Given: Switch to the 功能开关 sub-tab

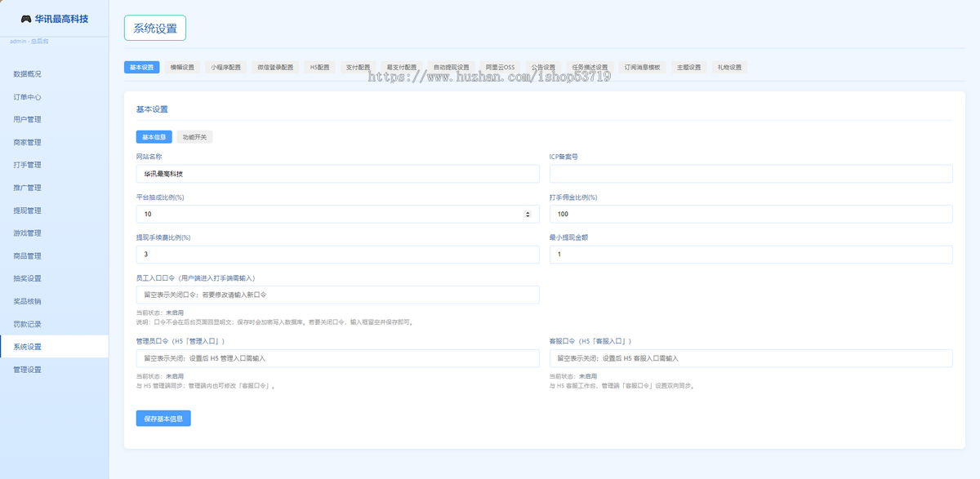Looking at the screenshot, I should 194,137.
